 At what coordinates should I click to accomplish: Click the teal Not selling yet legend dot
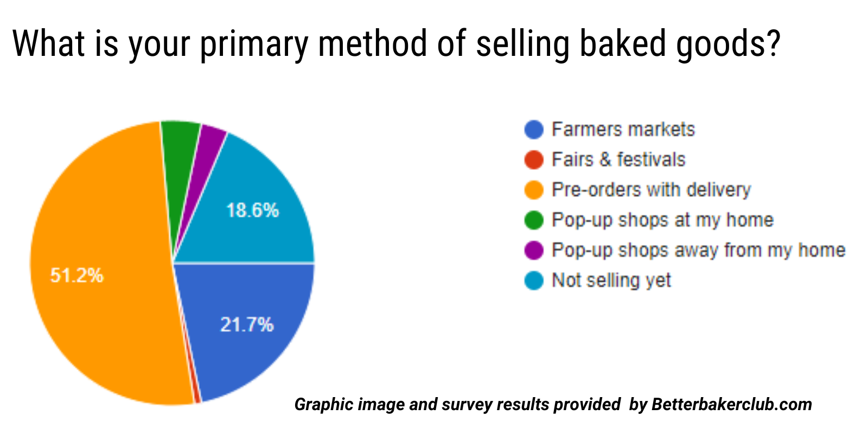pyautogui.click(x=534, y=280)
